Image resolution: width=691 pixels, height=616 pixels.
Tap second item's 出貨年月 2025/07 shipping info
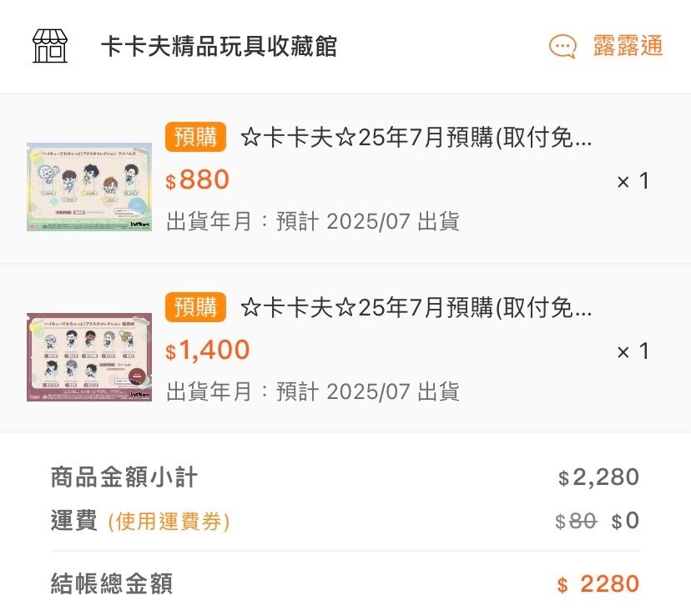tap(313, 391)
